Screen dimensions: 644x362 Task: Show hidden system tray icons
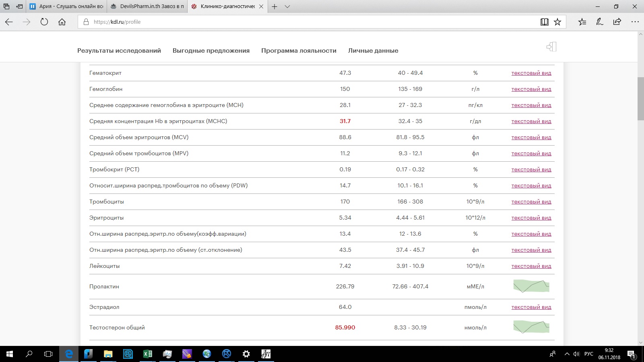tap(567, 354)
